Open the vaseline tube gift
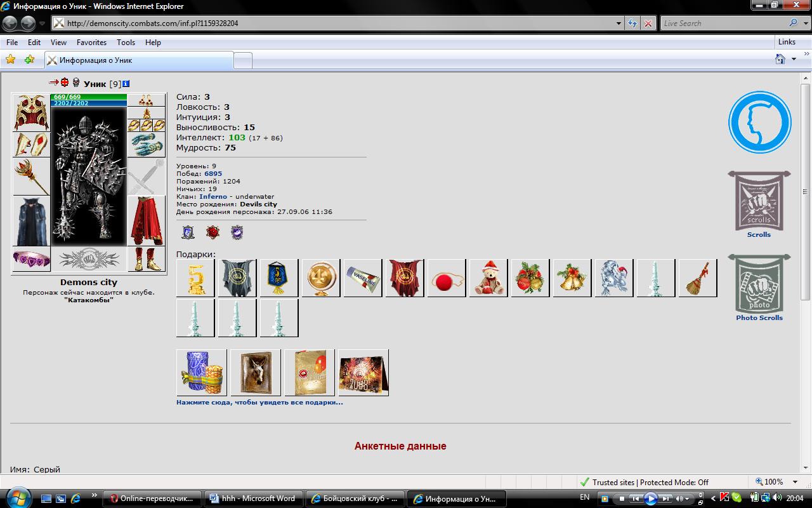The width and height of the screenshot is (812, 508). click(x=363, y=278)
